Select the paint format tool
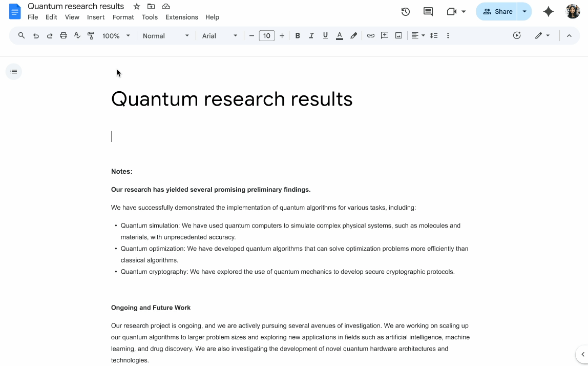Image resolution: width=588 pixels, height=366 pixels. [x=91, y=35]
